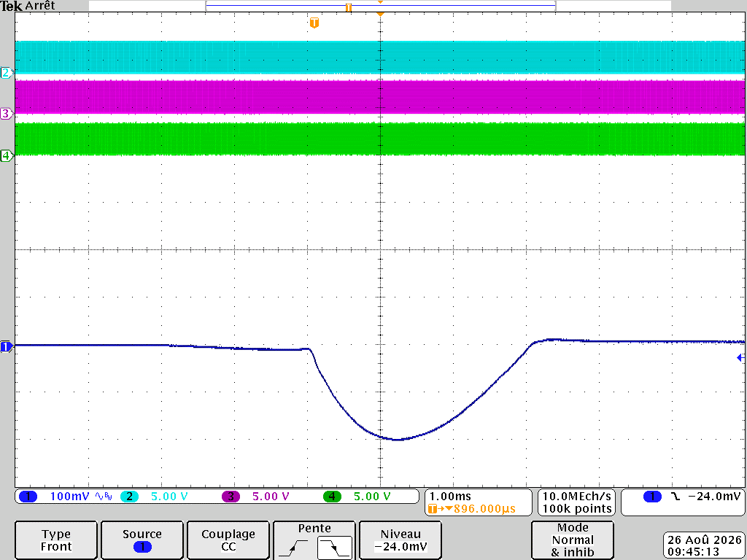Click the record view bar at the top
Viewport: 747px width, 560px height.
tap(380, 6)
